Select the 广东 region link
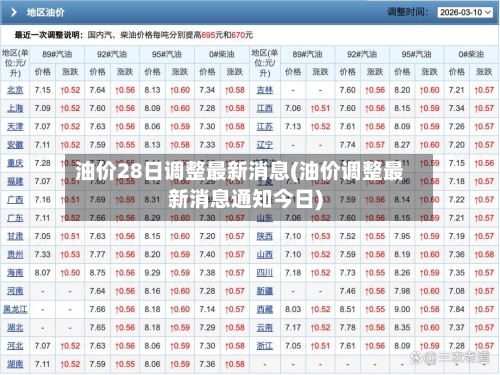The height and width of the screenshot is (375, 500). coord(15,218)
